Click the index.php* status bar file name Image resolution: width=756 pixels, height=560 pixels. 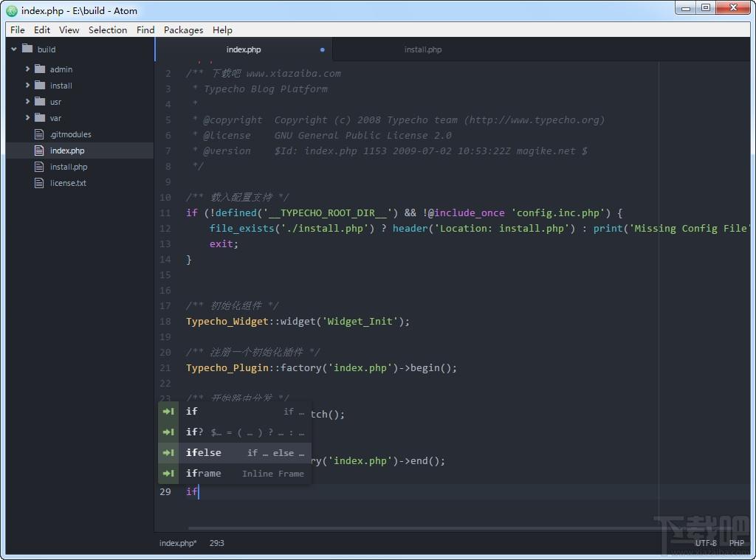(178, 543)
